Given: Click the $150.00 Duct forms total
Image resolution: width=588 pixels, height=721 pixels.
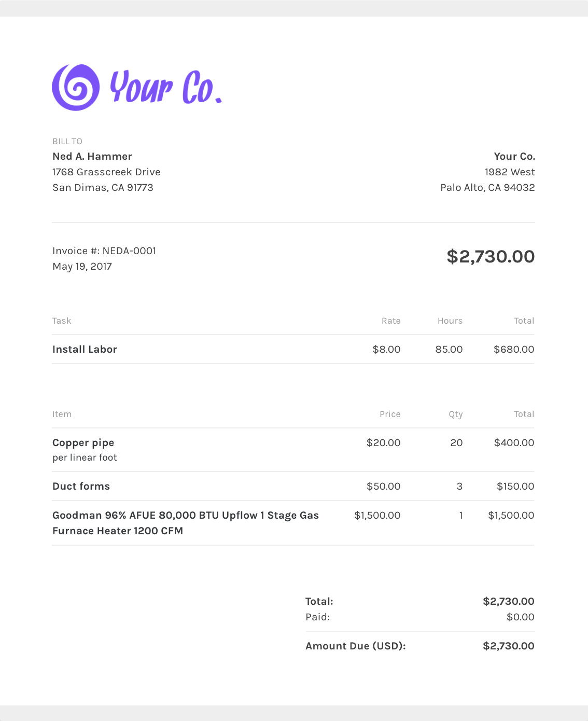Looking at the screenshot, I should (x=515, y=486).
